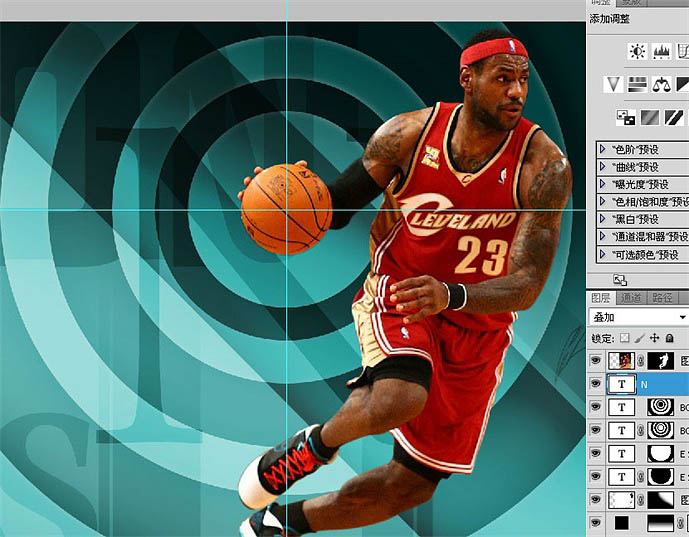The image size is (689, 537).
Task: Click link icon on corner-gradient mask layer
Action: (641, 500)
